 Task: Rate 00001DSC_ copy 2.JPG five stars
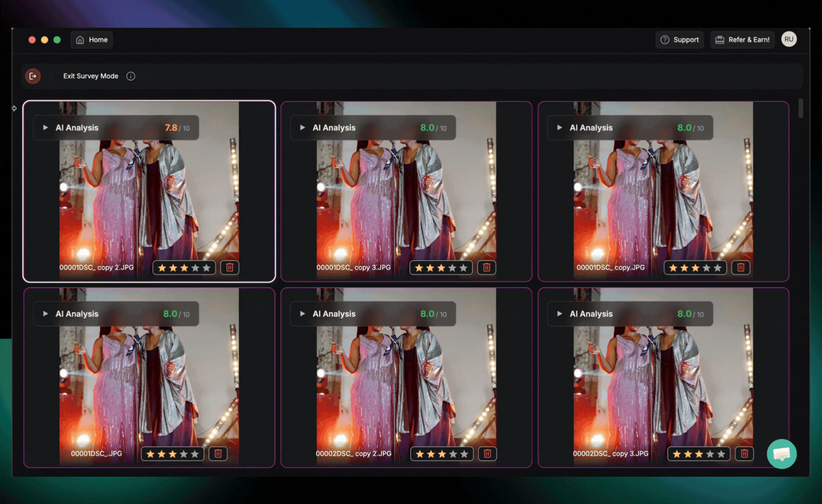point(206,268)
